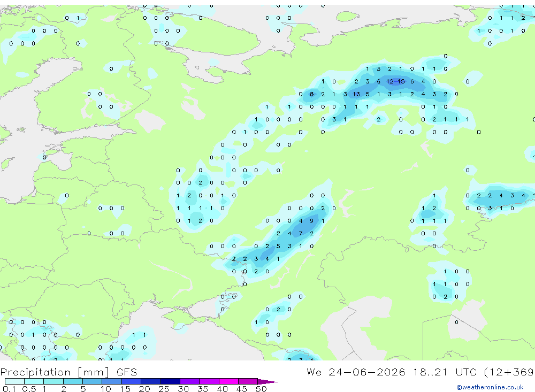Screen dimensions: 535x392
Task: Click the '10' legend scale label
Action: pos(106,389)
